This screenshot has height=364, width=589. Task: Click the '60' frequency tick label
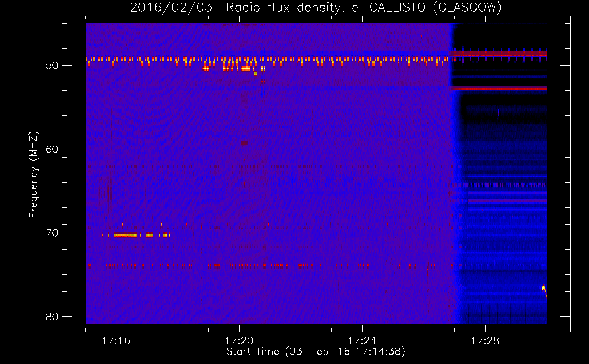52,149
